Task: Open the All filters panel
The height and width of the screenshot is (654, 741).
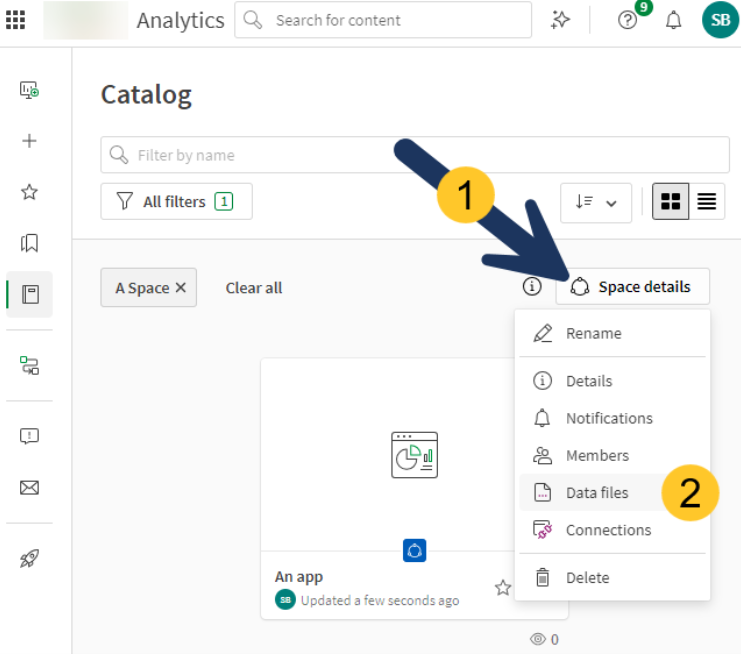Action: coord(176,202)
